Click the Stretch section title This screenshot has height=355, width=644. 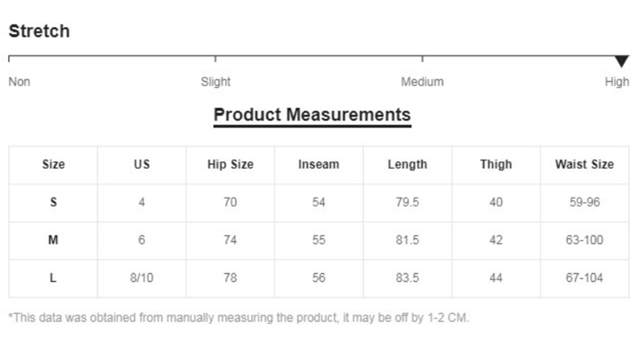pos(40,31)
